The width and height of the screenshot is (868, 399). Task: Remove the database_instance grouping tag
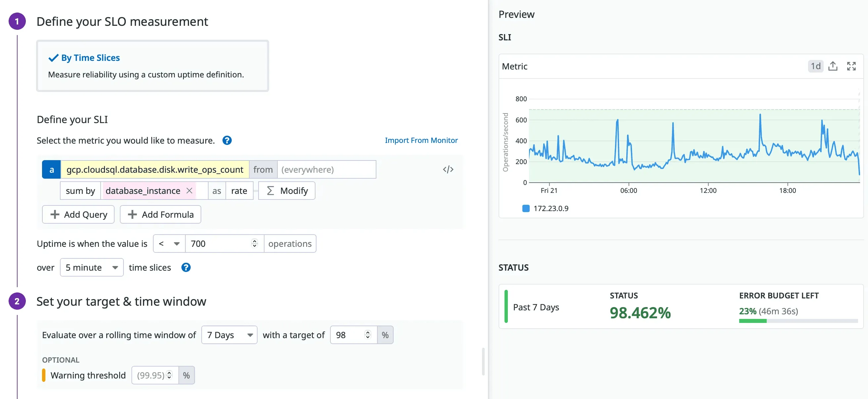point(189,191)
